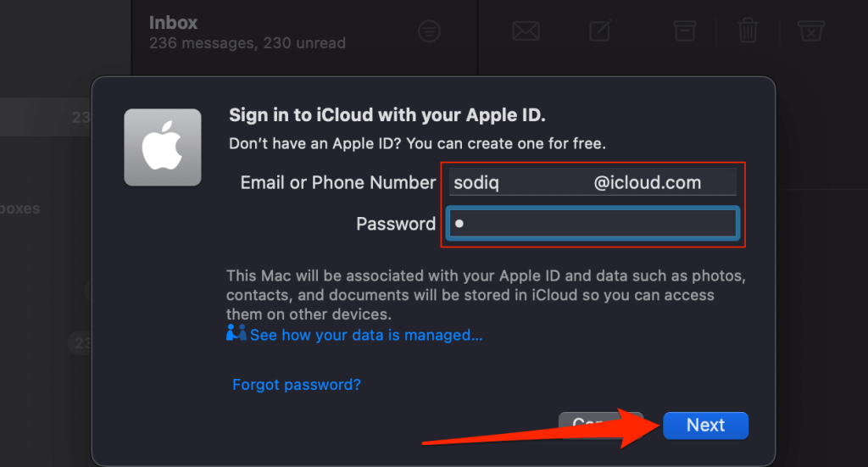This screenshot has height=467, width=868.
Task: Click the filter messages icon beside Inbox
Action: [x=429, y=31]
